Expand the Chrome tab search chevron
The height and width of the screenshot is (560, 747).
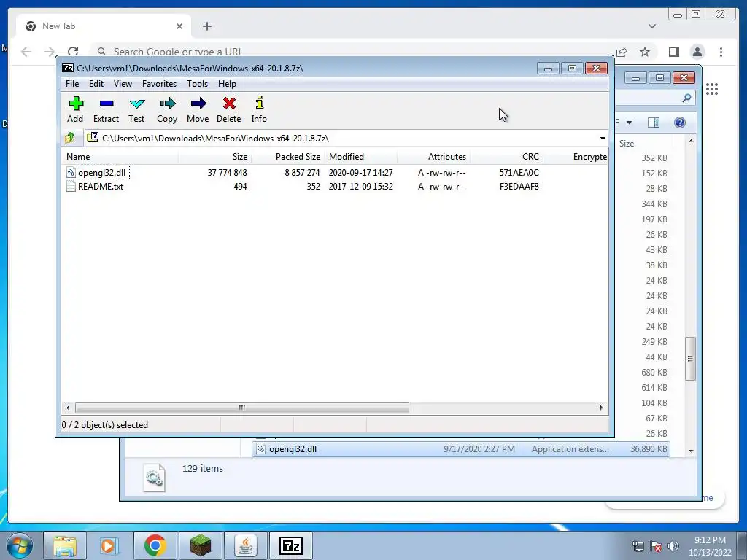pyautogui.click(x=652, y=26)
